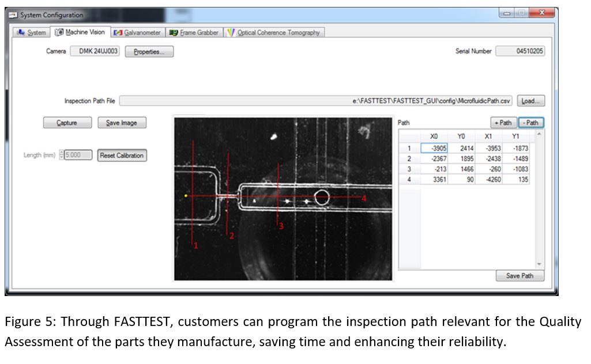This screenshot has height=364, width=591.
Task: Load an inspection path file
Action: (x=530, y=101)
